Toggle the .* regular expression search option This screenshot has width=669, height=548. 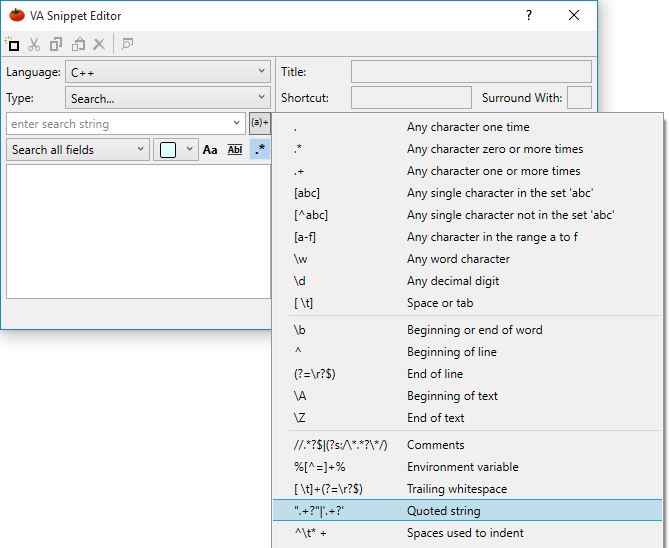click(x=260, y=150)
